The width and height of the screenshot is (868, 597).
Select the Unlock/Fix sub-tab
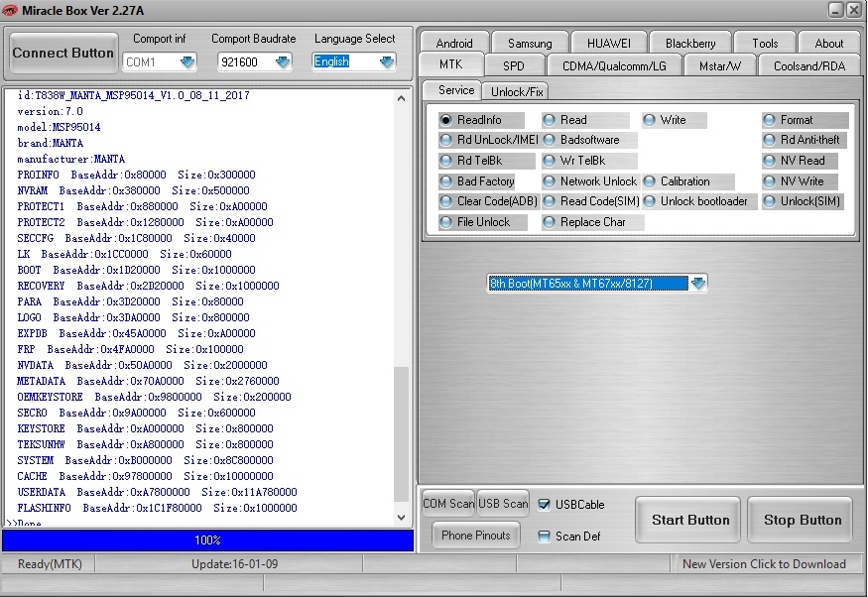[516, 91]
